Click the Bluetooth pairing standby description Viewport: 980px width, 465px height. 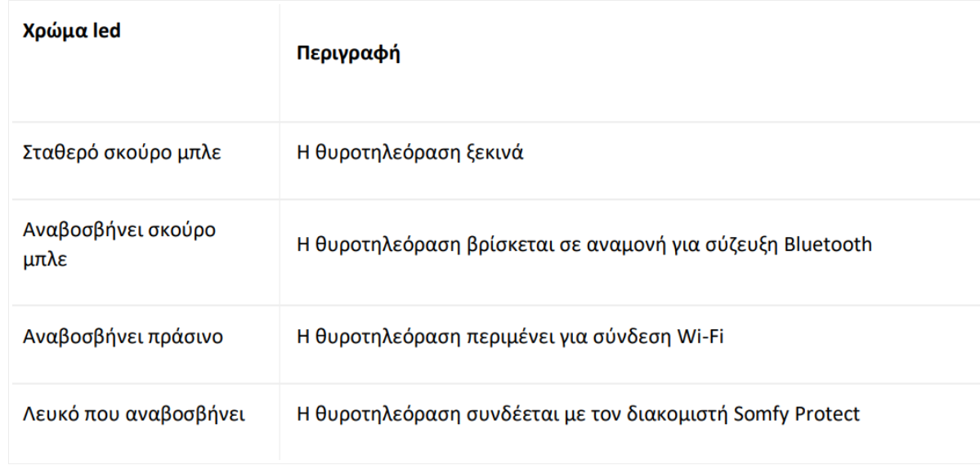coord(584,244)
